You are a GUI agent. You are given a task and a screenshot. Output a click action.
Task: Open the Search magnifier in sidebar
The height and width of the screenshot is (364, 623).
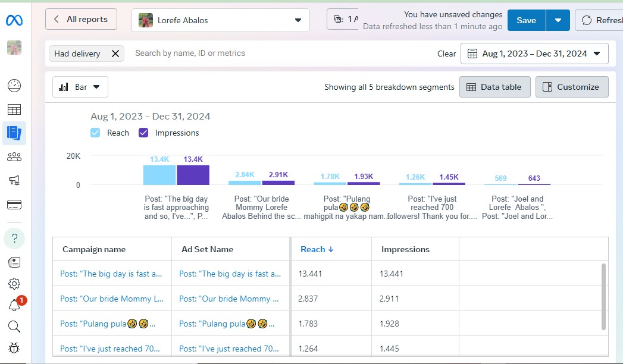[x=14, y=327]
